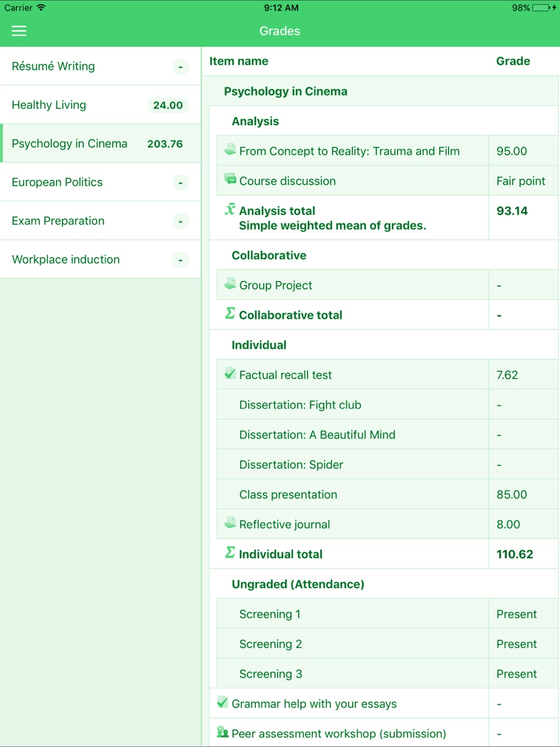Tap the Grades page title
The image size is (560, 747).
pos(280,31)
